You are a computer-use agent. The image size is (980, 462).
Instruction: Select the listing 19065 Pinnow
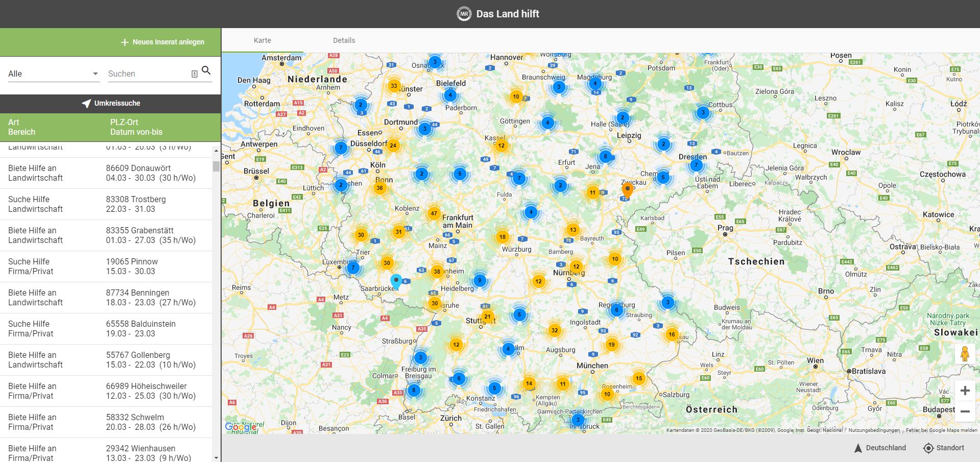[x=106, y=266]
